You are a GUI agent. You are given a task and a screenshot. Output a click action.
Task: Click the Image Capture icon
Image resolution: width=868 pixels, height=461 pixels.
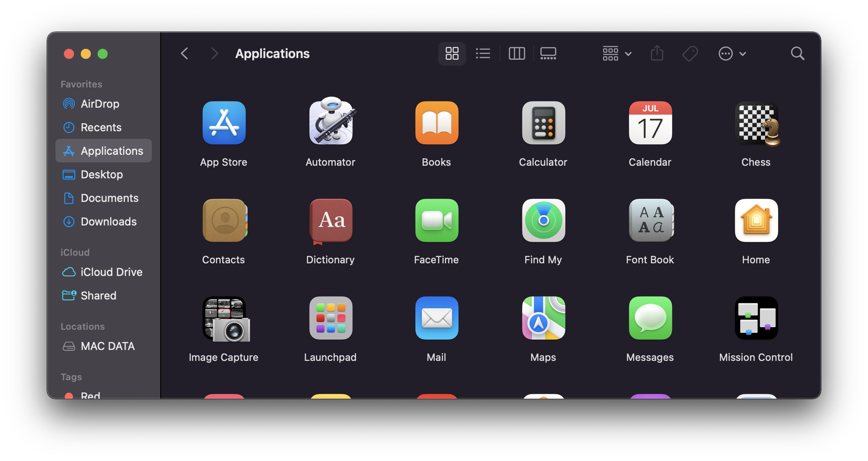pyautogui.click(x=225, y=319)
